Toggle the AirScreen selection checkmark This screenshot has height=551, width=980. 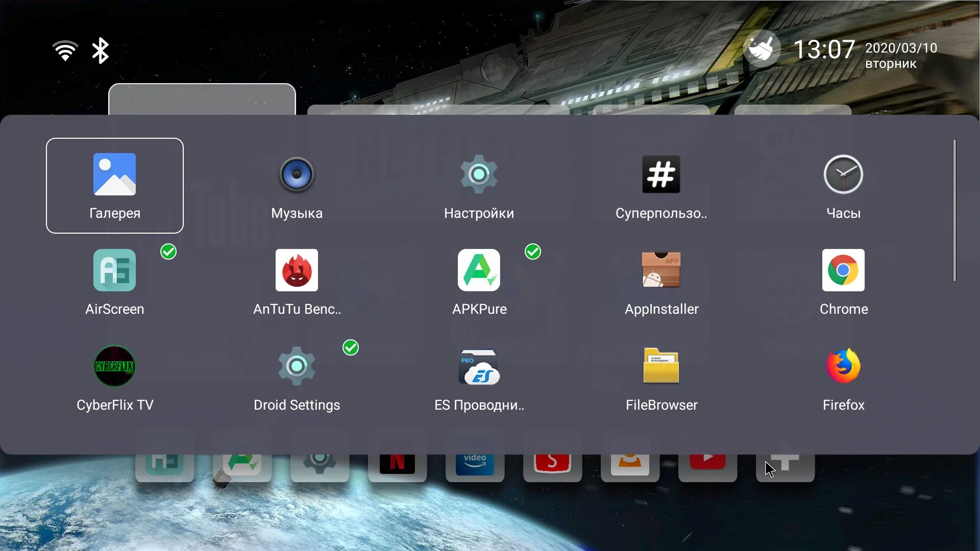click(x=168, y=252)
